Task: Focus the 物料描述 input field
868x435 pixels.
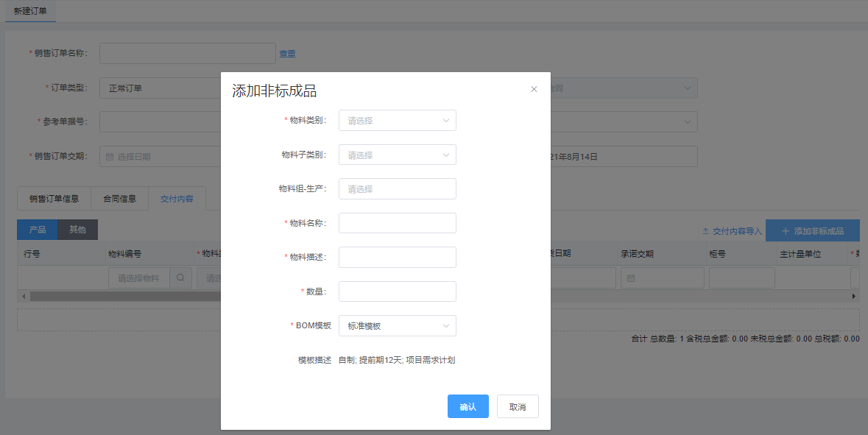Action: tap(397, 258)
